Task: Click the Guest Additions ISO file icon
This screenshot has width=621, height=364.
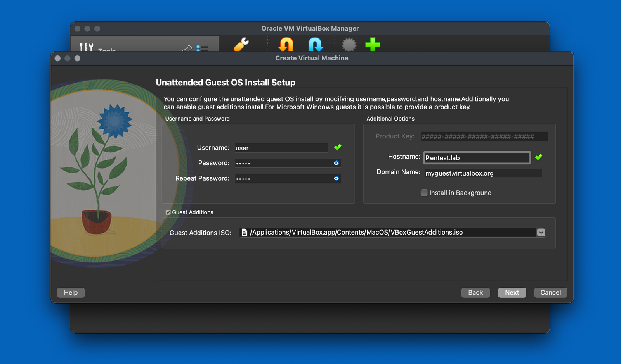Action: [x=244, y=232]
